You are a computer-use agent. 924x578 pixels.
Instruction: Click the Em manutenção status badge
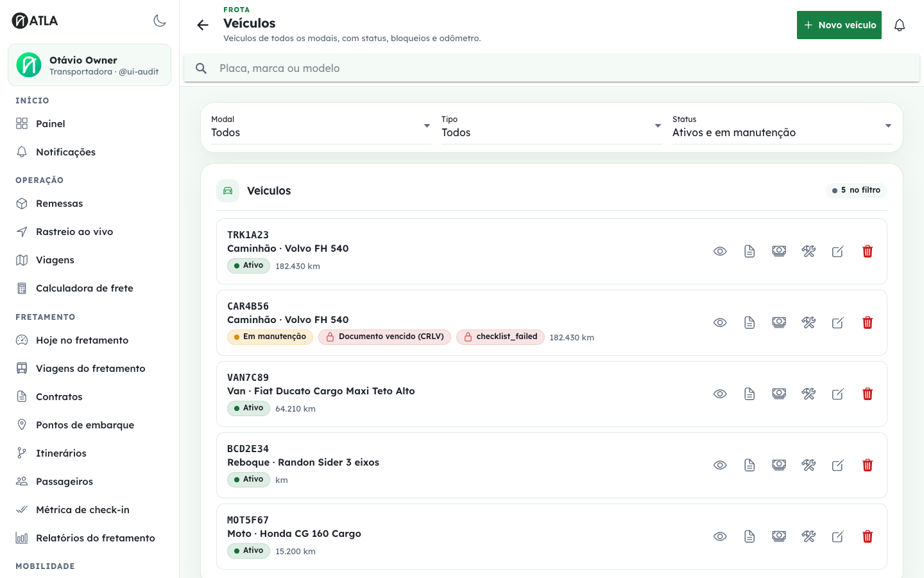click(270, 337)
